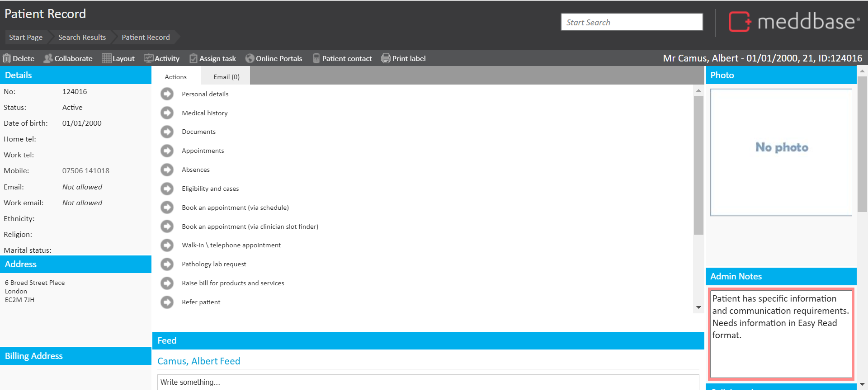Open Absences action
The height and width of the screenshot is (392, 868).
pyautogui.click(x=196, y=170)
